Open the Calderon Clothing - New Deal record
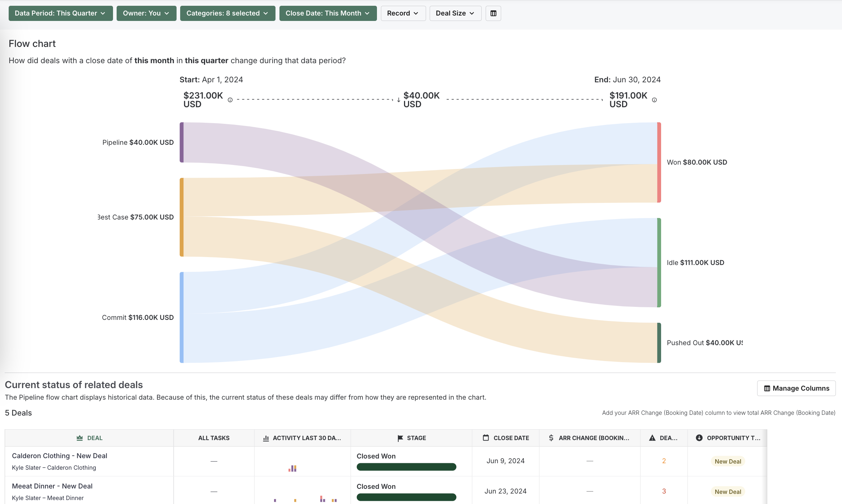This screenshot has width=842, height=504. pyautogui.click(x=59, y=456)
